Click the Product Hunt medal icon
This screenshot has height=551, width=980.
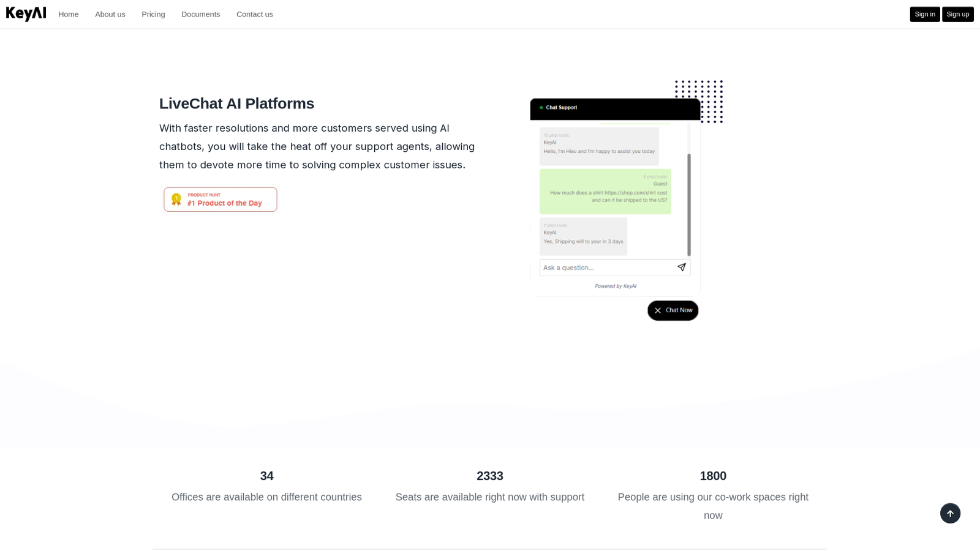click(x=176, y=200)
